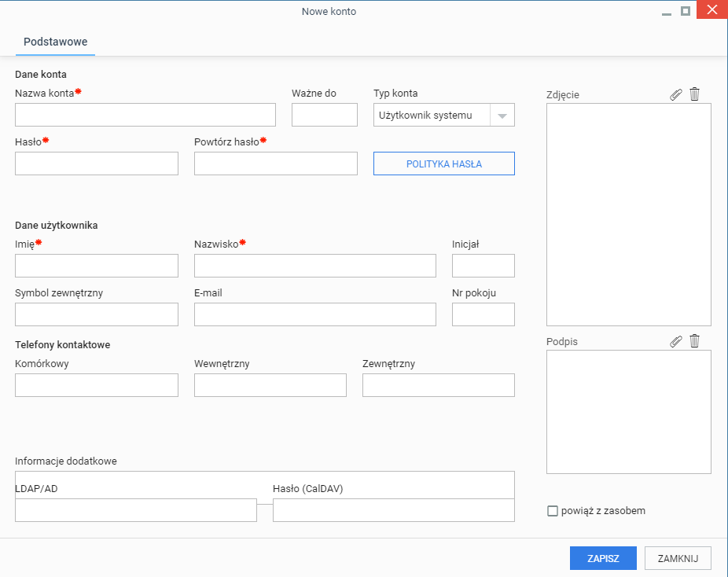Click the 'Telefony kontaktowe' heading
The image size is (728, 577).
point(63,344)
